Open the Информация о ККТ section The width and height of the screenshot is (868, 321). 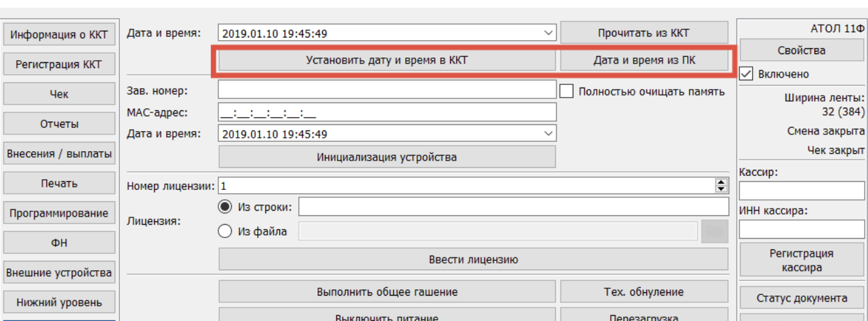click(59, 35)
